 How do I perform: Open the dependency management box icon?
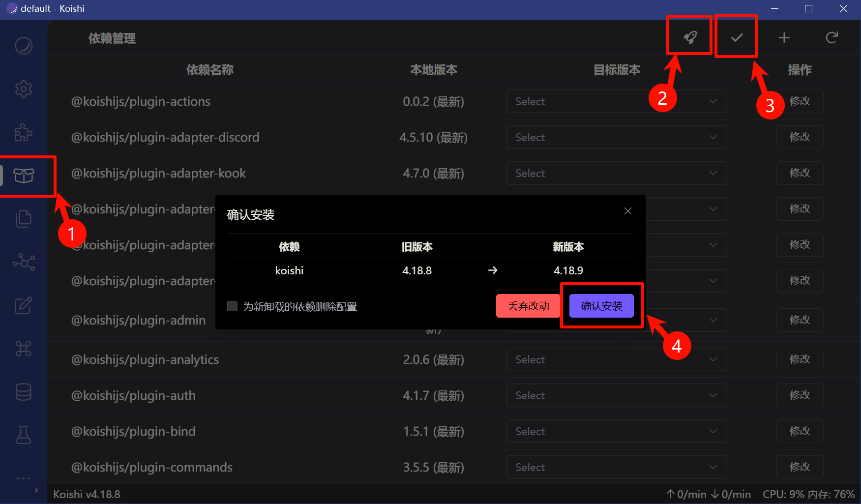point(24,176)
